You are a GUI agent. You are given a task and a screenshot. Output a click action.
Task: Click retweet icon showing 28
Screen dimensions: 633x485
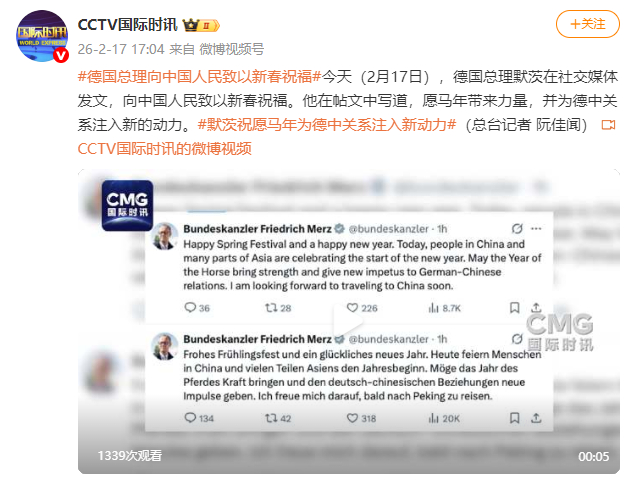click(271, 308)
